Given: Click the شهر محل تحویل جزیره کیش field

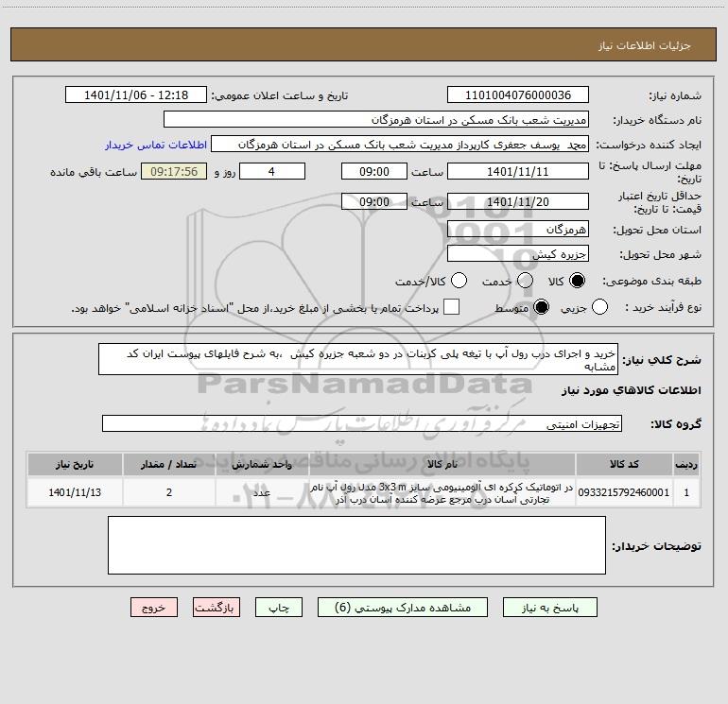Looking at the screenshot, I should pyautogui.click(x=518, y=254).
